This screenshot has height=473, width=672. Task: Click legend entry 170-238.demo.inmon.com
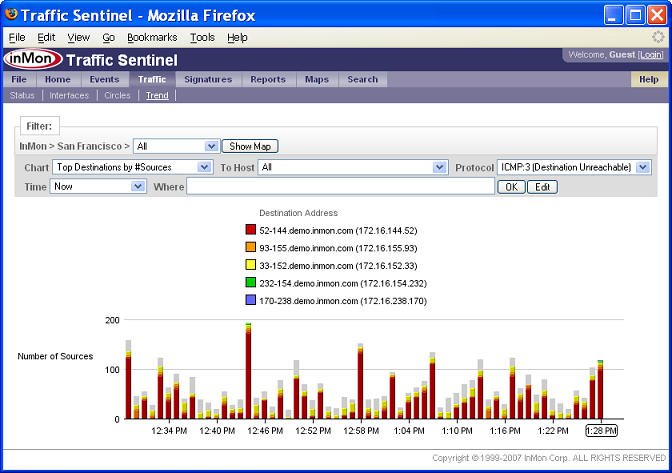click(x=343, y=301)
